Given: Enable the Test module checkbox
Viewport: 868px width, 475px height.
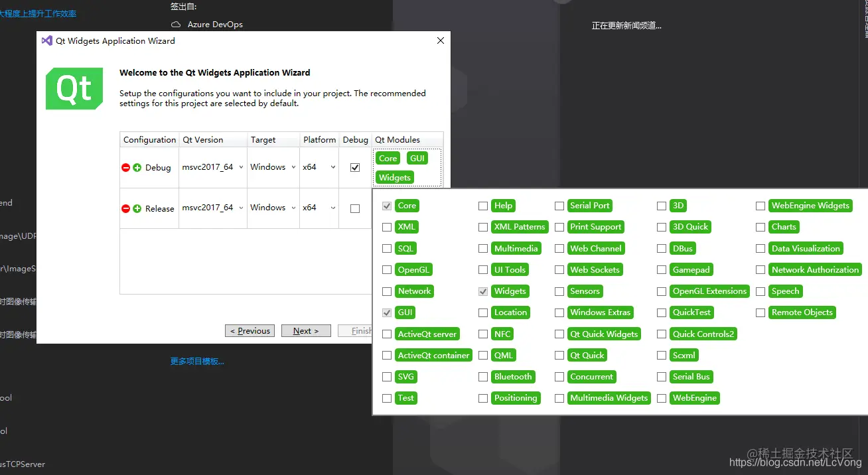Looking at the screenshot, I should point(387,398).
